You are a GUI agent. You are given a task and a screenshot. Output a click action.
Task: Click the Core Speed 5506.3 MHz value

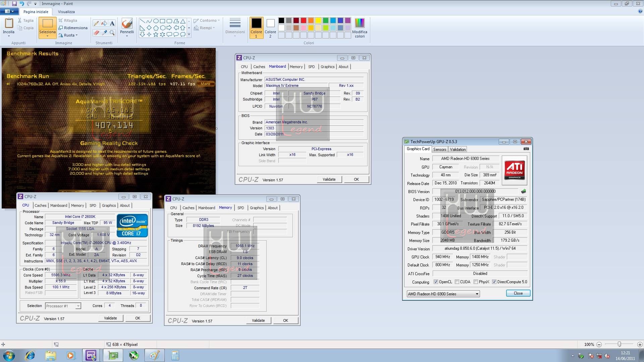61,275
